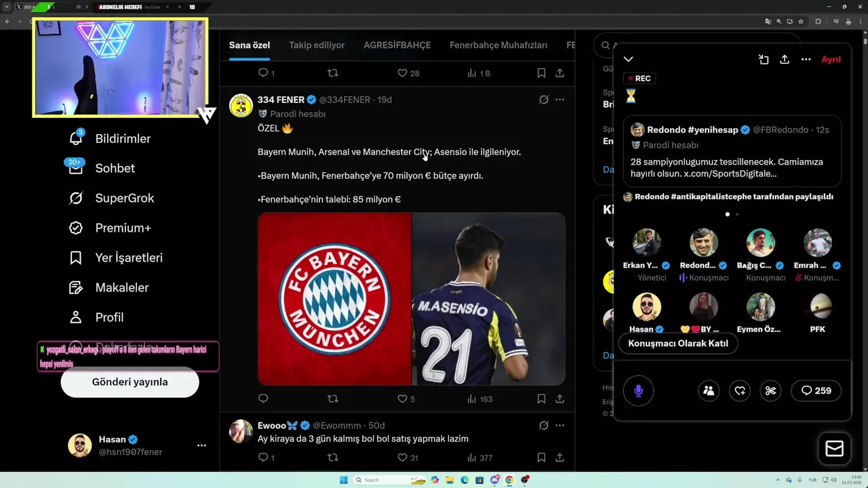Screen dimensions: 868x488
Task: View Space participants people icon
Action: (709, 390)
